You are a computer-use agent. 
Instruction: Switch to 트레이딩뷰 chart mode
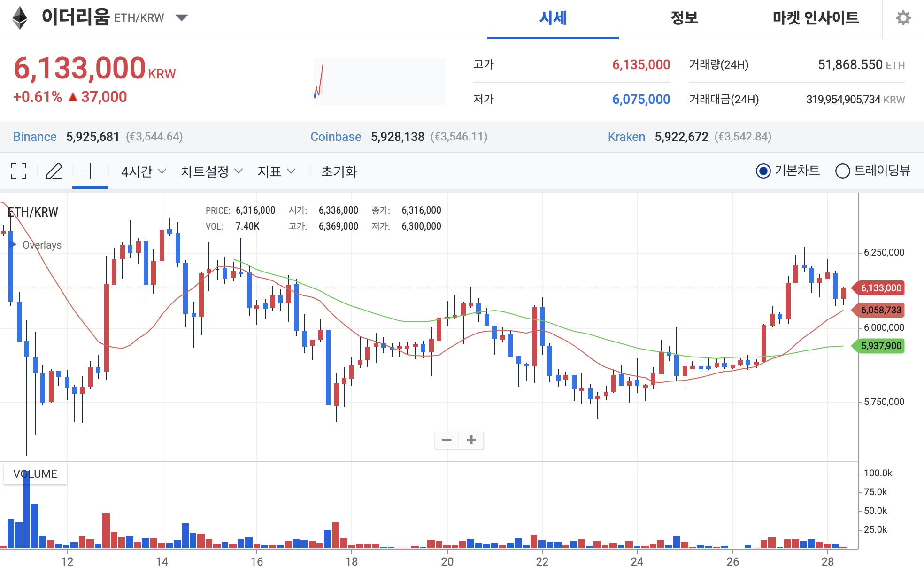click(844, 171)
